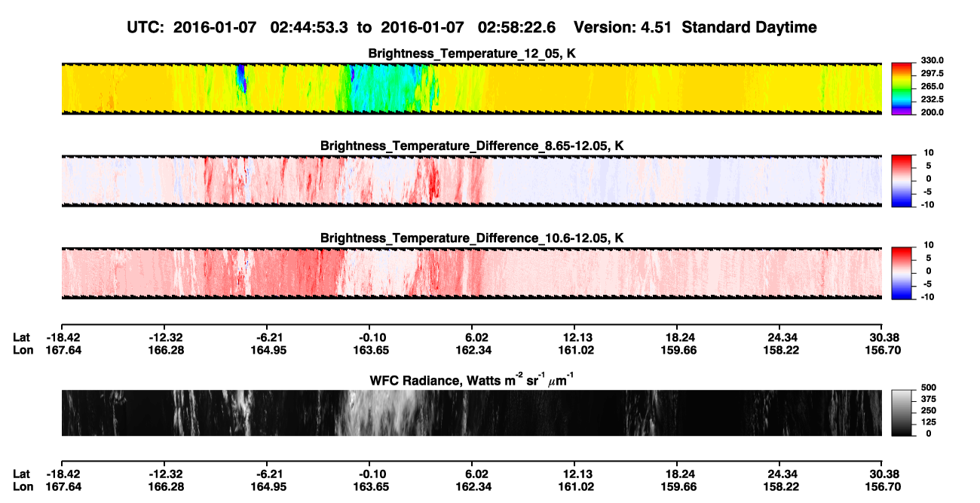Click '30.38' latitude under the 10.6-12.05 panel
The height and width of the screenshot is (503, 980).
pyautogui.click(x=885, y=338)
